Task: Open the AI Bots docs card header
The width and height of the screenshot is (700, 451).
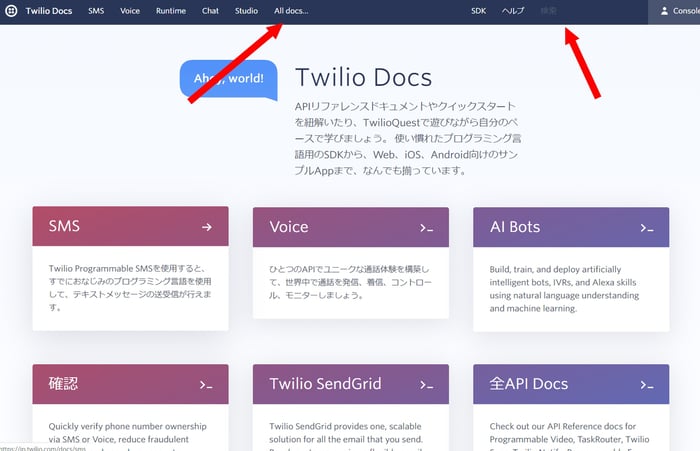Action: pyautogui.click(x=571, y=227)
